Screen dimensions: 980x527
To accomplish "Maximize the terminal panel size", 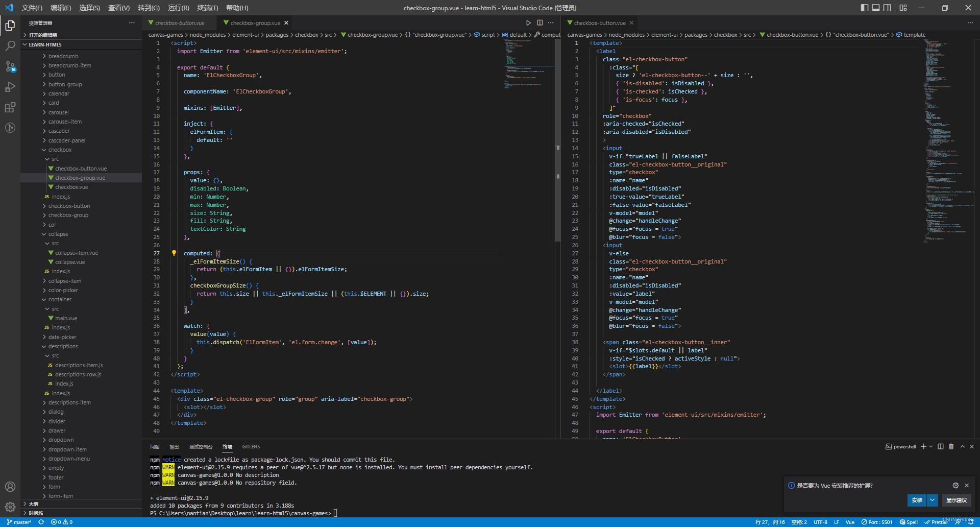I will 962,446.
